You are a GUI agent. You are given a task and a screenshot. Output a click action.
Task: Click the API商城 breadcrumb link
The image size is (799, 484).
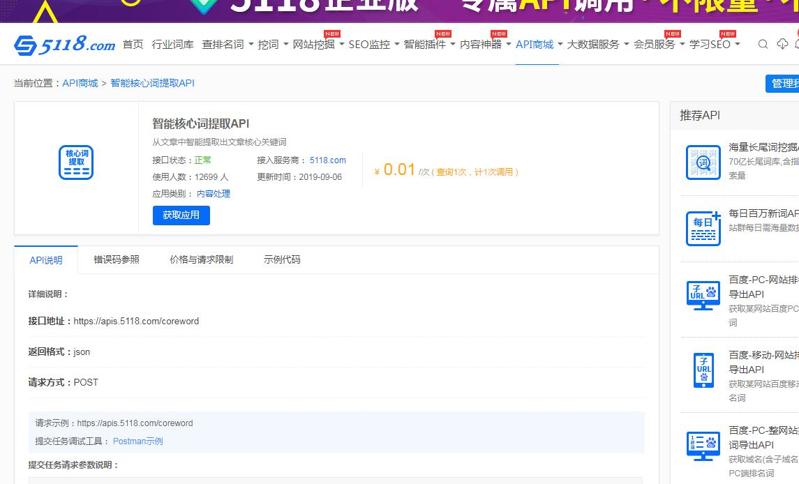coord(80,83)
